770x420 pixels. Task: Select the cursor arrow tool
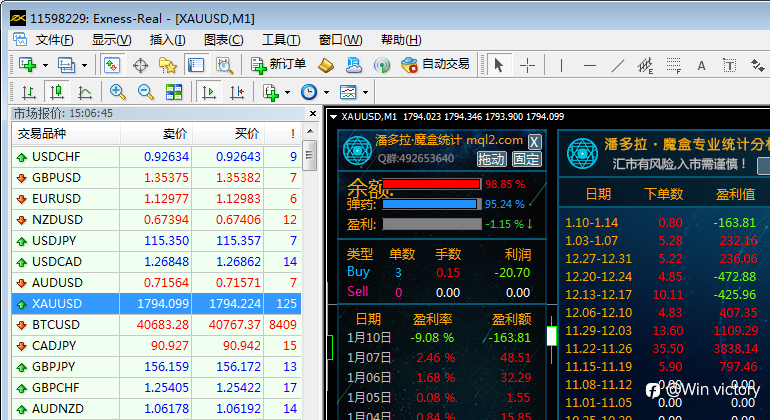pos(499,65)
